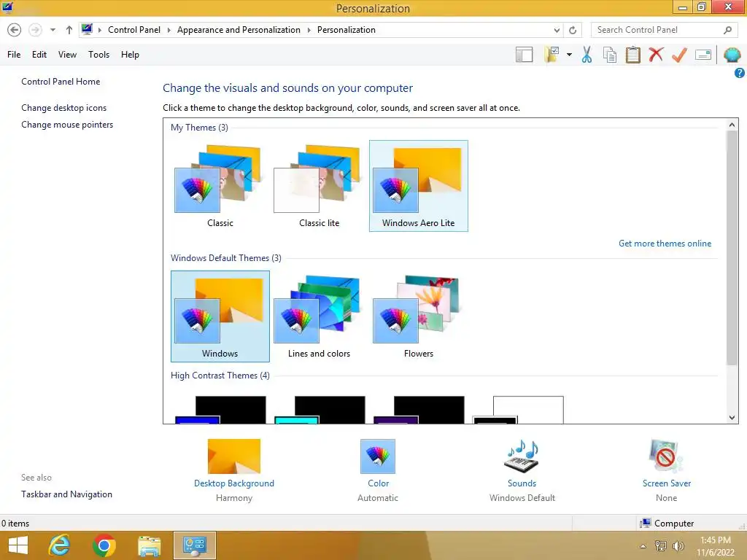The height and width of the screenshot is (560, 747).
Task: Click Control Panel breadcrumb in address bar
Action: 134,29
